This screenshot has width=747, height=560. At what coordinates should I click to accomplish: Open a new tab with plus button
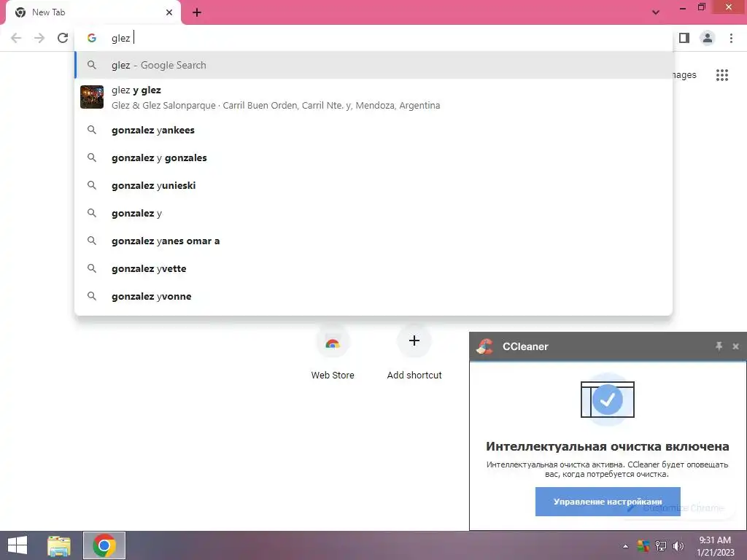tap(197, 12)
